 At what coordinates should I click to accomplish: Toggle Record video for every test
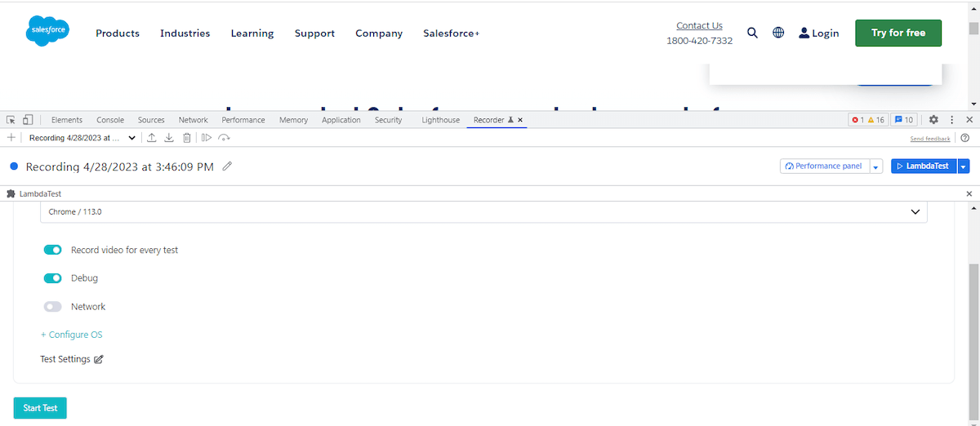click(x=52, y=250)
